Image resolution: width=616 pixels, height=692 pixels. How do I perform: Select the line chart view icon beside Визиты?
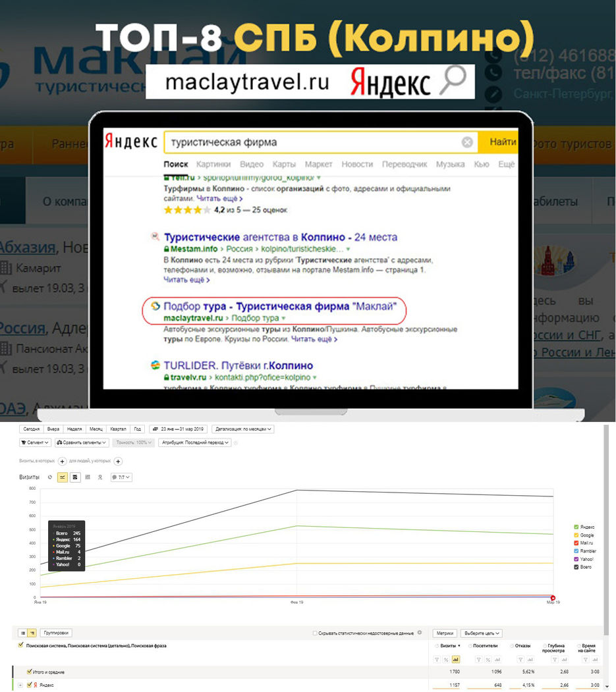point(63,477)
